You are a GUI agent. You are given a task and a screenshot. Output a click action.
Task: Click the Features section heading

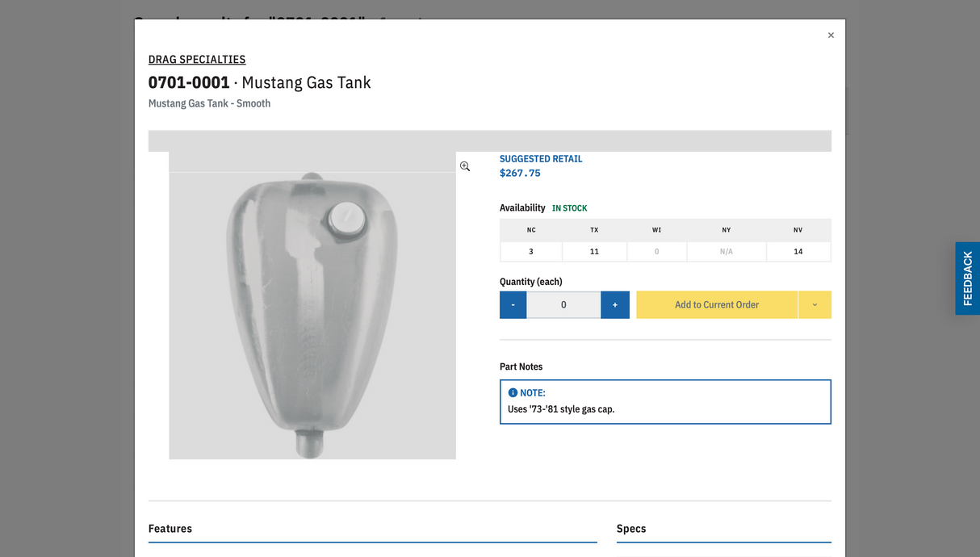pyautogui.click(x=170, y=529)
